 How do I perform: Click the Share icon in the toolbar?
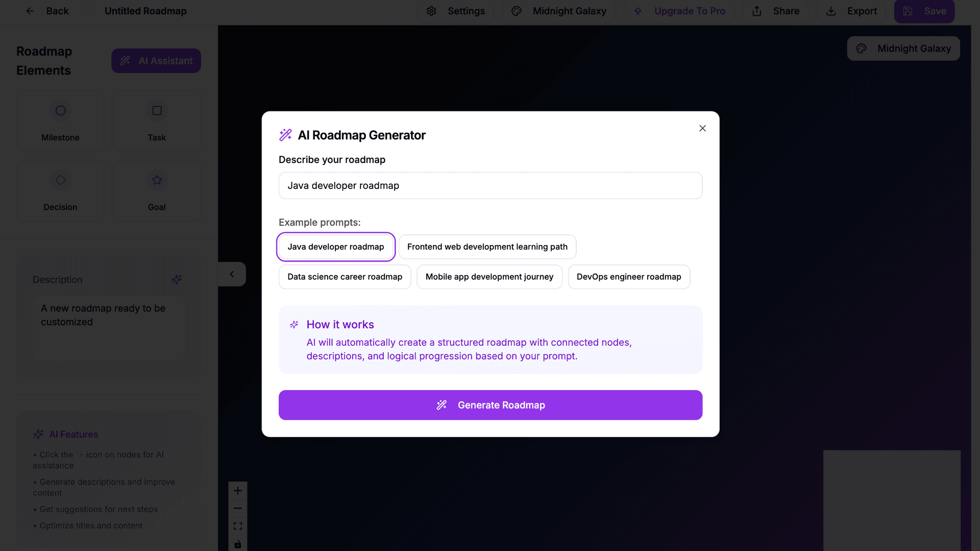pos(757,11)
